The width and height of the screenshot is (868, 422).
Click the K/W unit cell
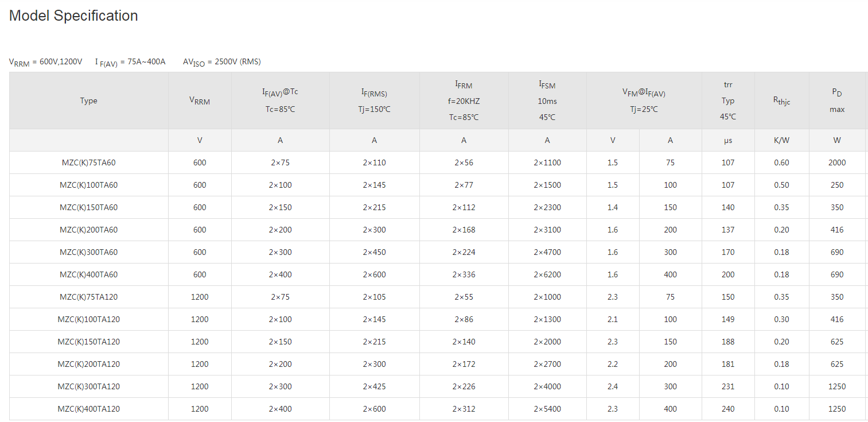781,140
